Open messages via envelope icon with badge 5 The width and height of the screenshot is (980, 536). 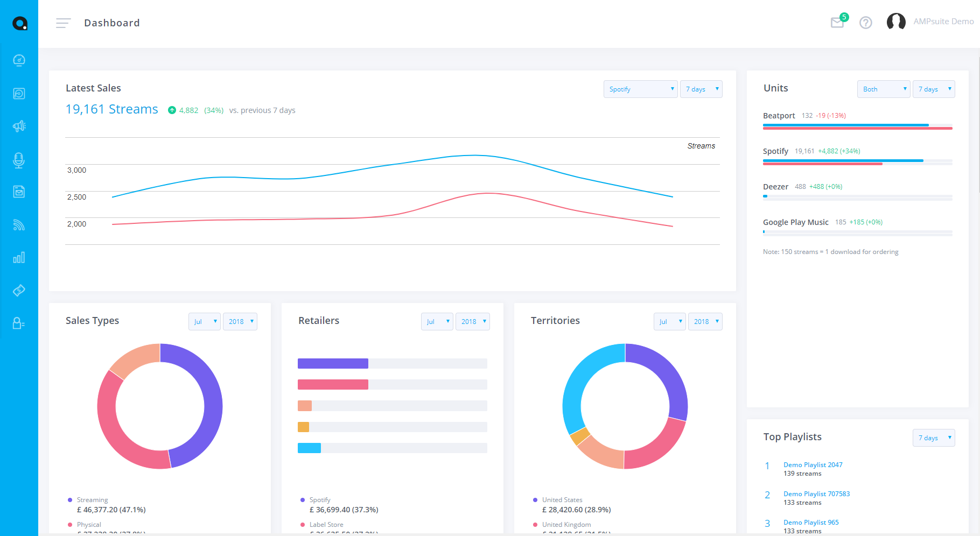pyautogui.click(x=837, y=23)
